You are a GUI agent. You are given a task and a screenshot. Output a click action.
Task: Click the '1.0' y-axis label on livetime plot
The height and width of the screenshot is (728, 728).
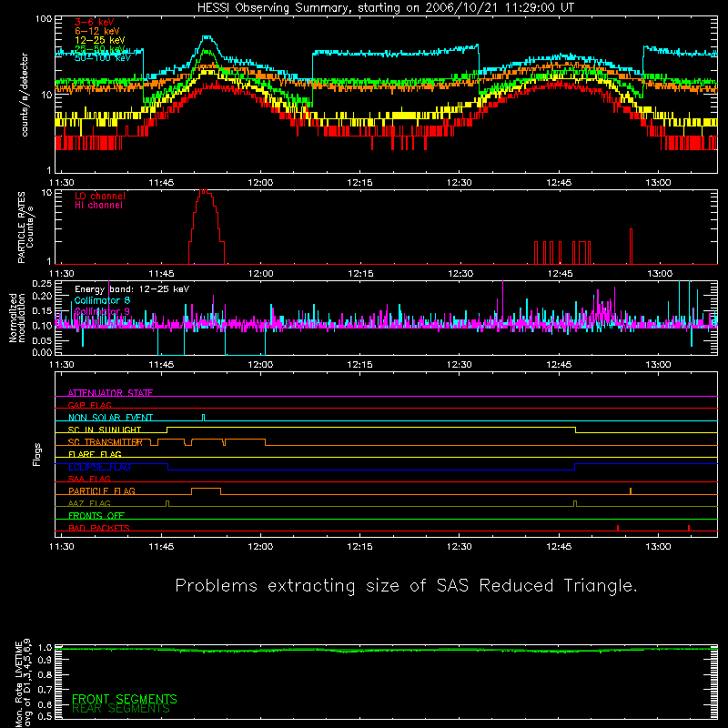click(45, 648)
